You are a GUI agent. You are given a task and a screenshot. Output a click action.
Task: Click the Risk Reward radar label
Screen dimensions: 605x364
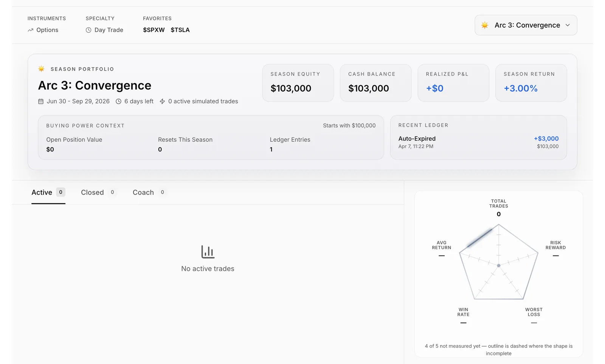click(x=555, y=245)
